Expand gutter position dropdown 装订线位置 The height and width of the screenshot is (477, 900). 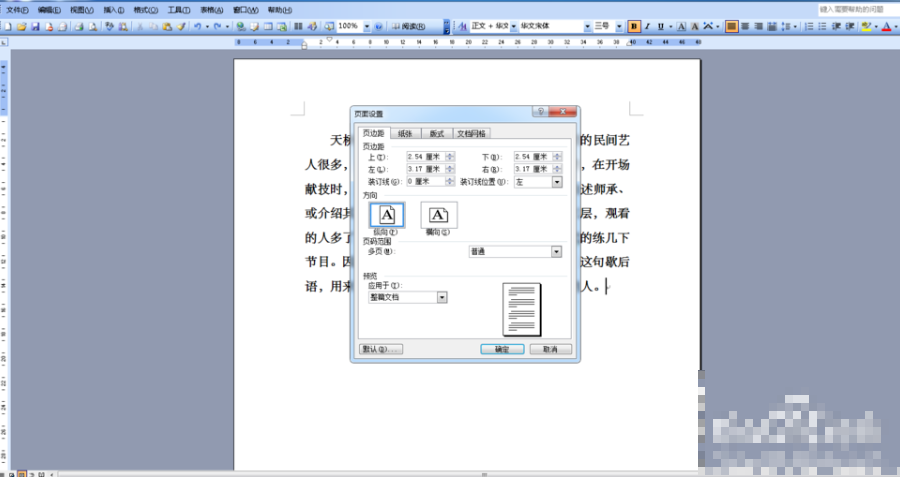pyautogui.click(x=557, y=182)
